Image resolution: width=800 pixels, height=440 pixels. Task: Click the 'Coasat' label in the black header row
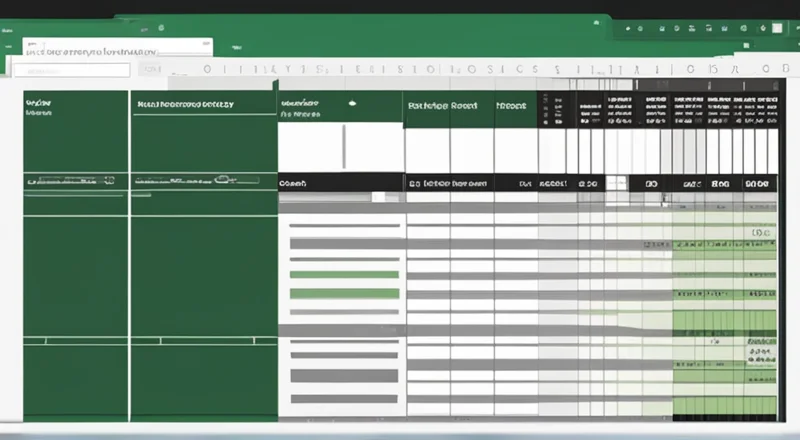click(293, 183)
